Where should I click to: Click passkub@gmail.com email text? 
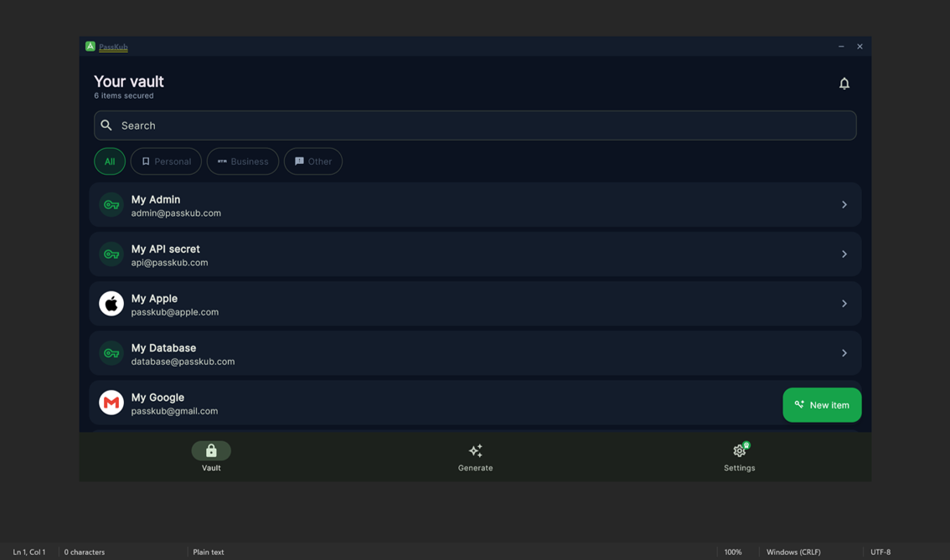174,411
